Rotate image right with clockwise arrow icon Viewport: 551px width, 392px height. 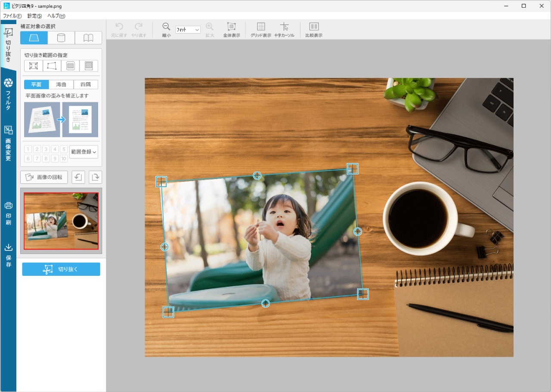(x=95, y=177)
